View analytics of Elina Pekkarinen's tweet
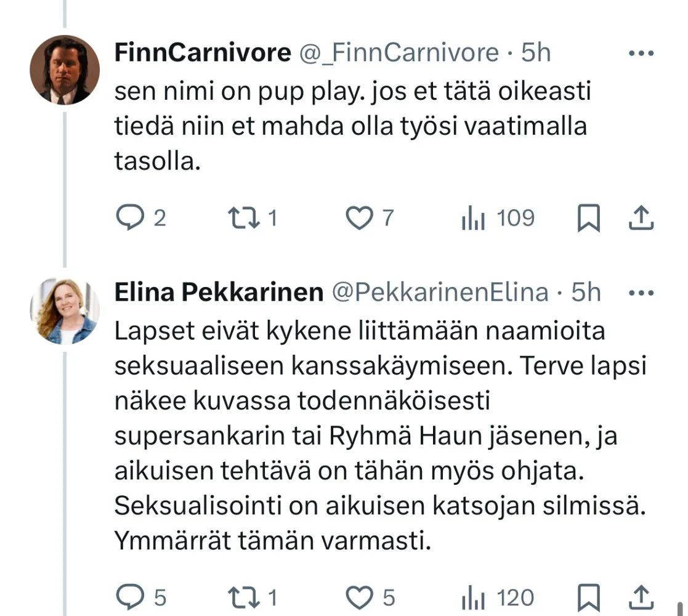Viewport: 688px width, 616px height. 474,598
